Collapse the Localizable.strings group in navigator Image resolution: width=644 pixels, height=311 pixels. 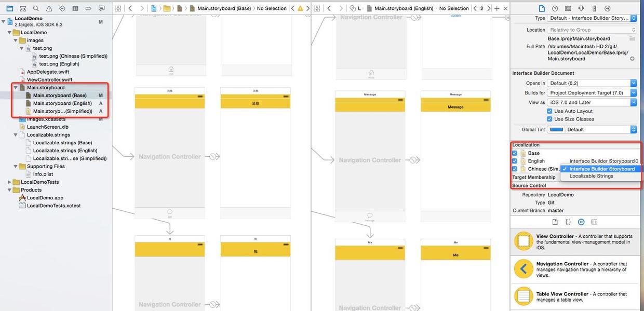tap(16, 135)
